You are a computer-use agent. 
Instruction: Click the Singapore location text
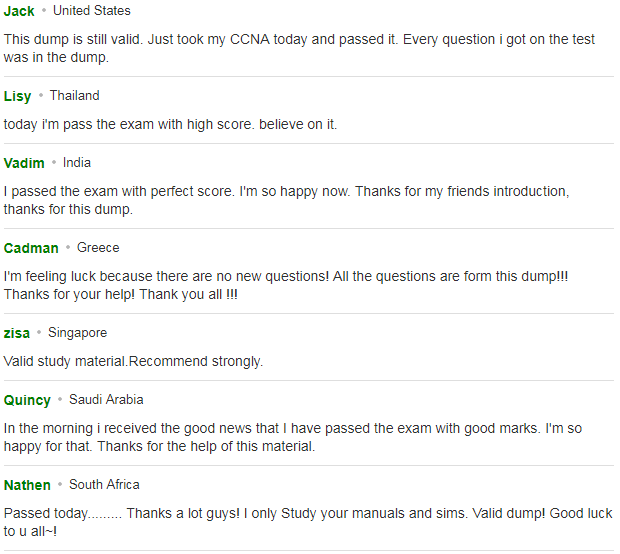point(78,333)
